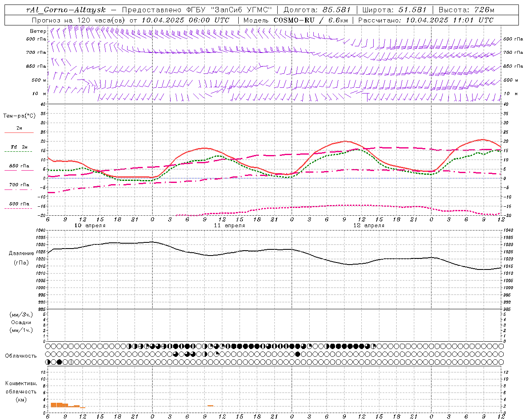The width and height of the screenshot is (525, 420).
Task: Click the '(мм/3ч.)' precipitation unit label
Action: pyautogui.click(x=21, y=315)
